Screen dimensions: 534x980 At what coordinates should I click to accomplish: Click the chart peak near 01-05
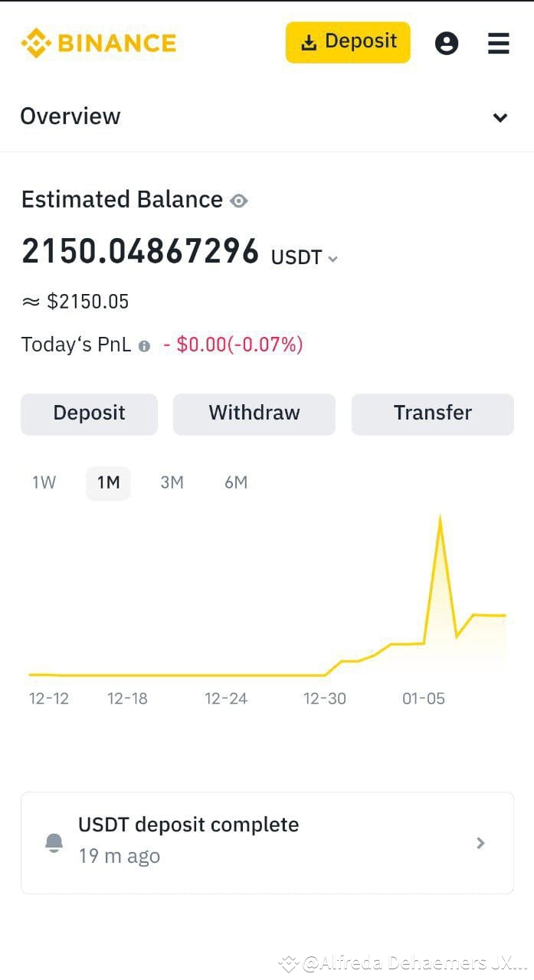pos(441,517)
